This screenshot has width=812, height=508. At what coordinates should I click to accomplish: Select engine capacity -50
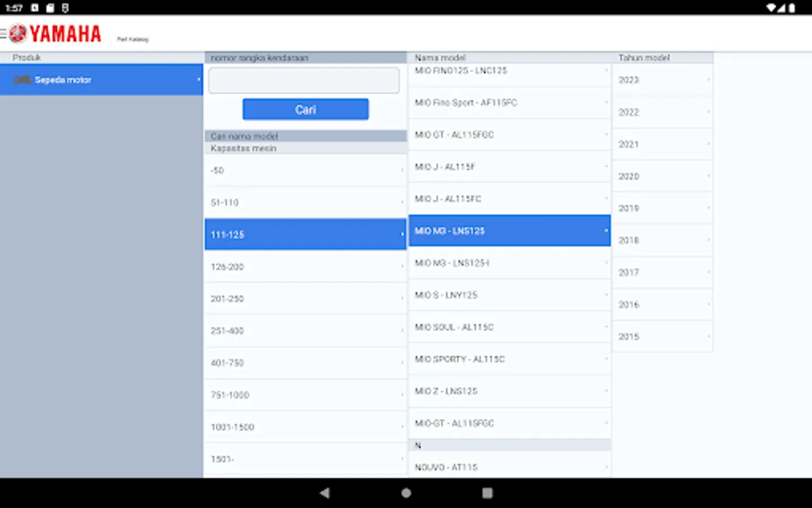(305, 170)
